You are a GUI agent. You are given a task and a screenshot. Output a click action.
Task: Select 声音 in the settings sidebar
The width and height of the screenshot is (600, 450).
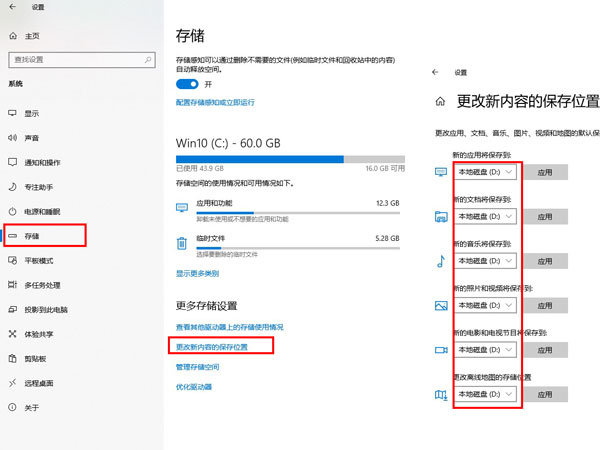(x=32, y=138)
